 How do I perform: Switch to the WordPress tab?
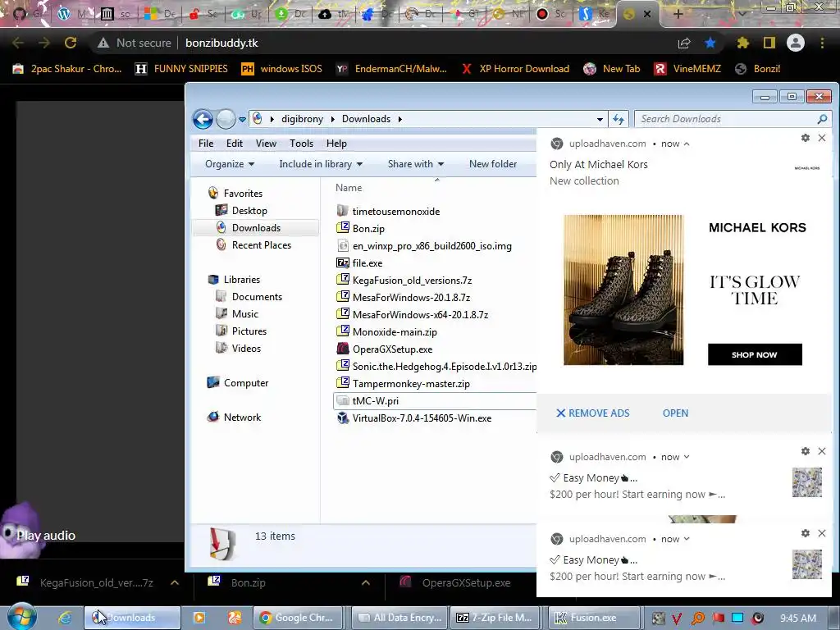click(64, 14)
